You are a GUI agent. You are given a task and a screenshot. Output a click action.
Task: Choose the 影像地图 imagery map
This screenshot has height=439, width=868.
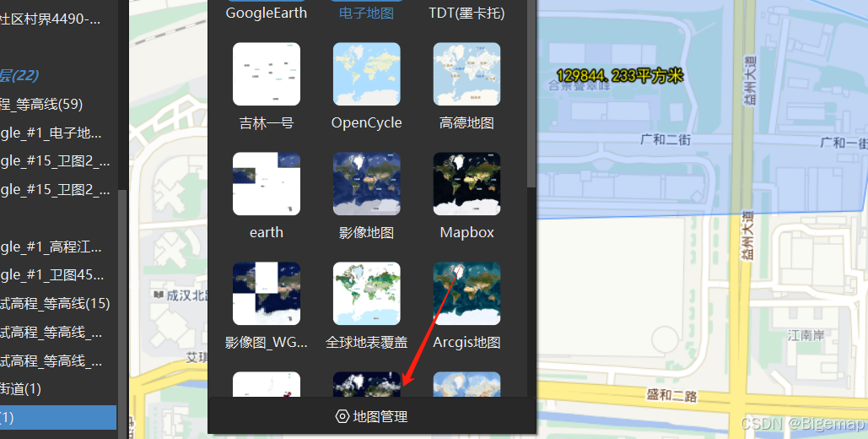[x=366, y=183]
